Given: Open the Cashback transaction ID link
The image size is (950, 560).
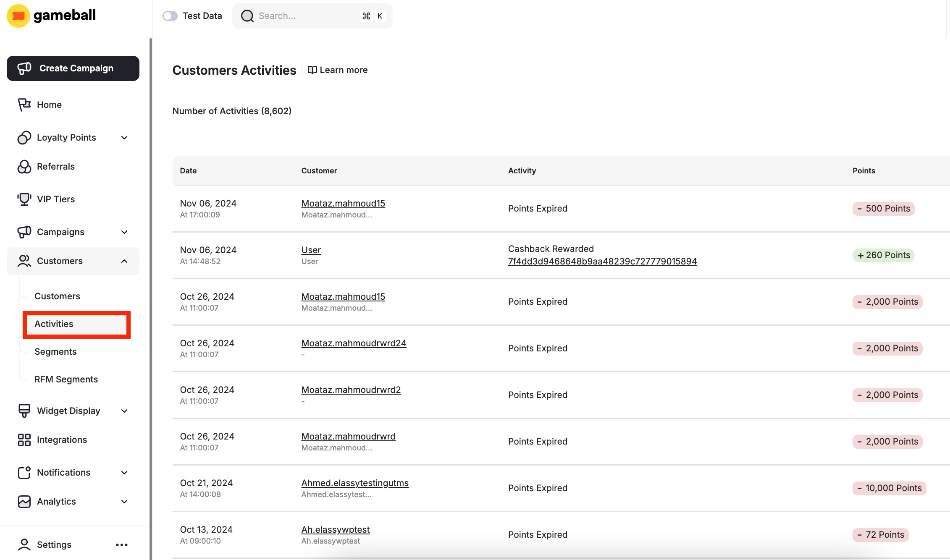Looking at the screenshot, I should tap(602, 261).
